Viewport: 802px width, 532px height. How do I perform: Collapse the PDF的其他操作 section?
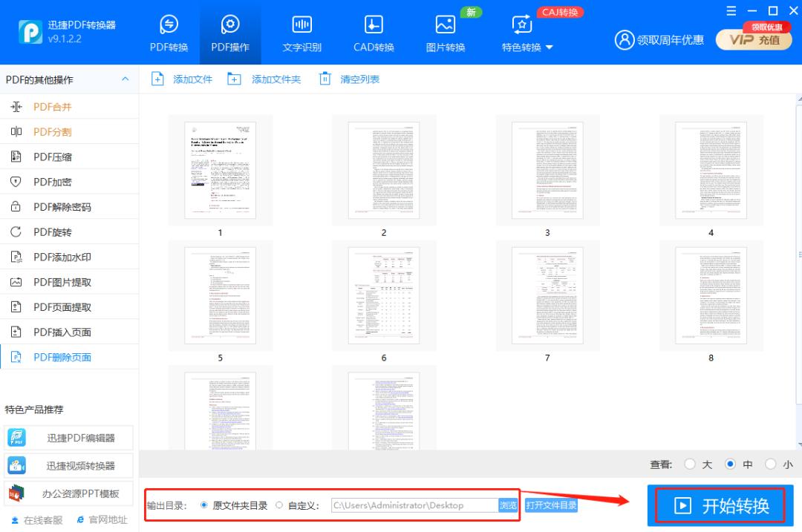pyautogui.click(x=125, y=79)
